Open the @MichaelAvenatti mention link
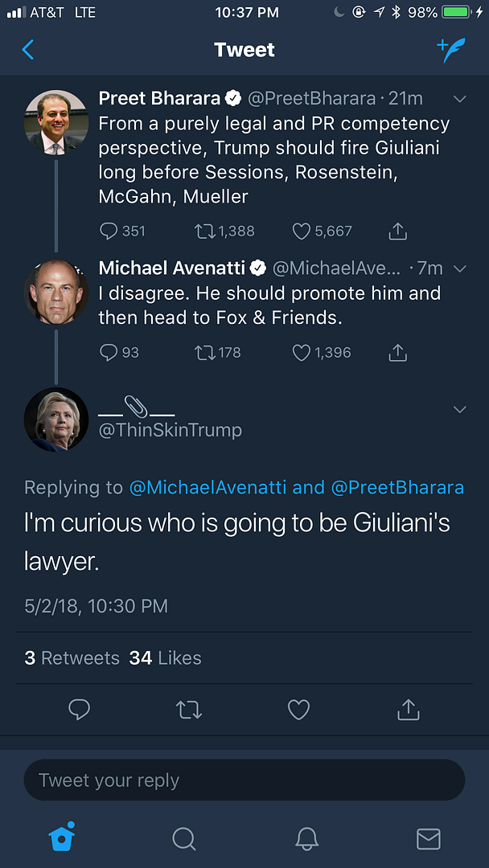This screenshot has width=489, height=868. tap(208, 487)
